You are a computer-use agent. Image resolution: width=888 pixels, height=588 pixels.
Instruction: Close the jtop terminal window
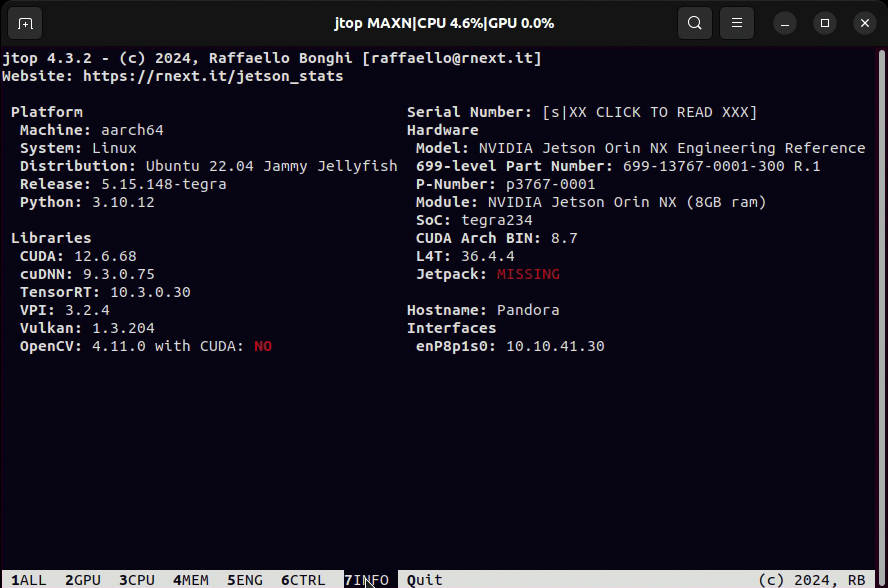(862, 22)
